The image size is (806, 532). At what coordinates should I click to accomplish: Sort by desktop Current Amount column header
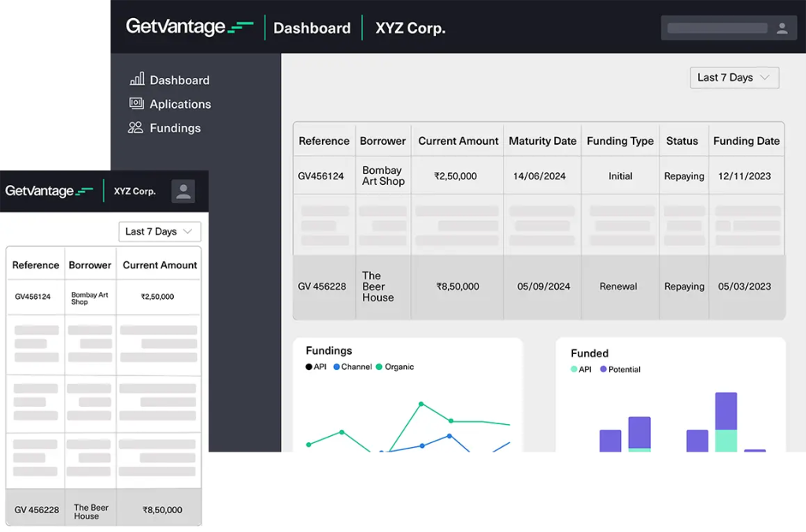point(458,141)
